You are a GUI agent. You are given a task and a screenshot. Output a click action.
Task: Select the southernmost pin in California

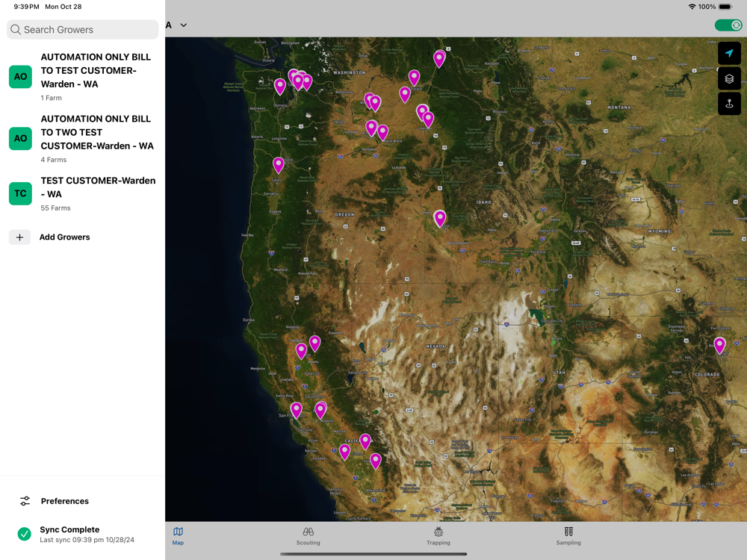[376, 461]
